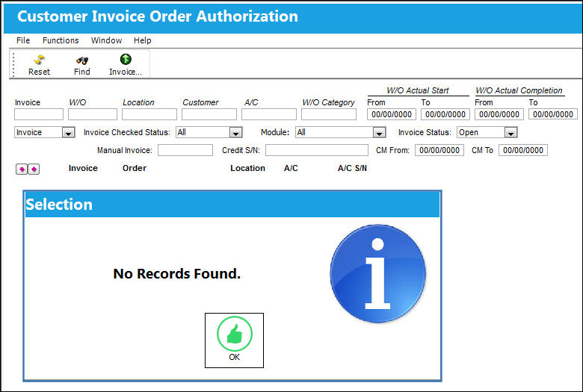Open the Functions menu
Viewport: 583px width, 392px height.
(x=61, y=40)
